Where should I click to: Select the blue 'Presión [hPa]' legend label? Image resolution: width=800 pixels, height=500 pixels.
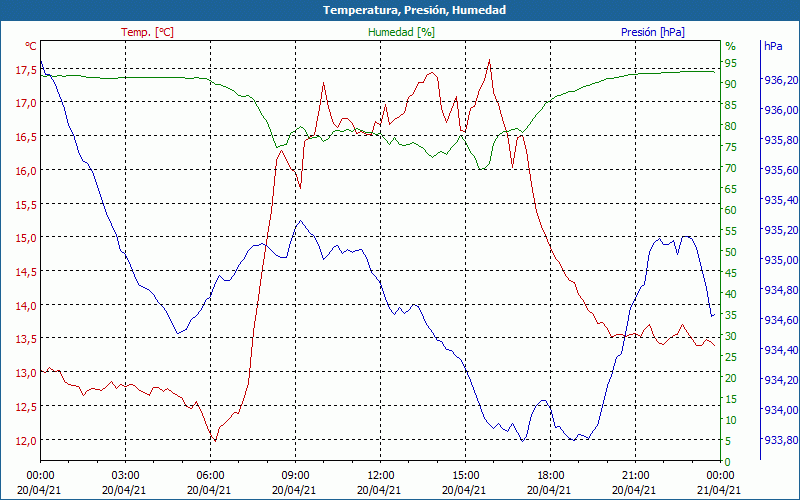point(653,32)
